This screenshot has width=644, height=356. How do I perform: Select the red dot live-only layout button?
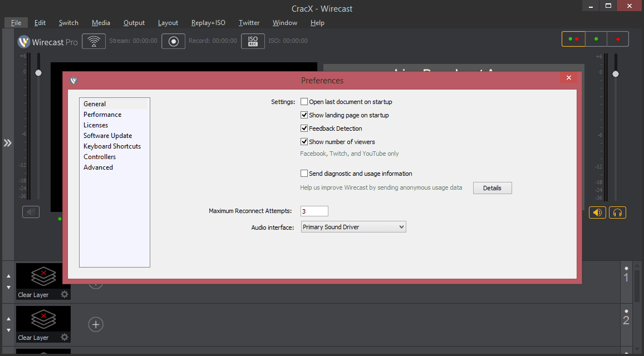click(618, 39)
